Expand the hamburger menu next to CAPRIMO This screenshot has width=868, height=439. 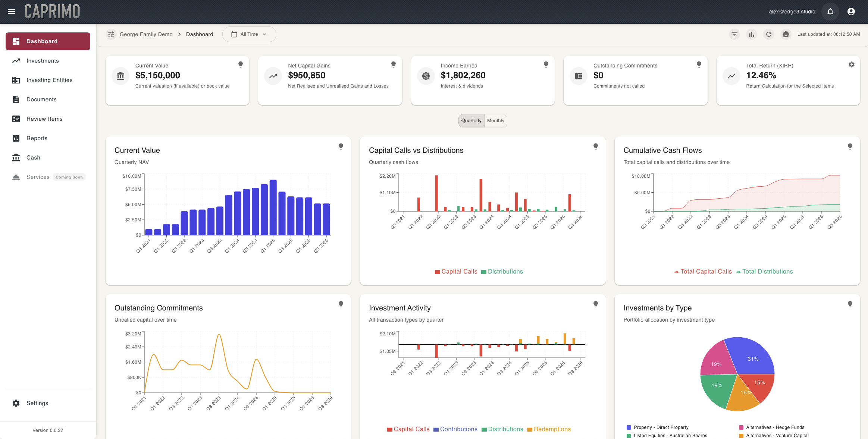click(x=12, y=12)
